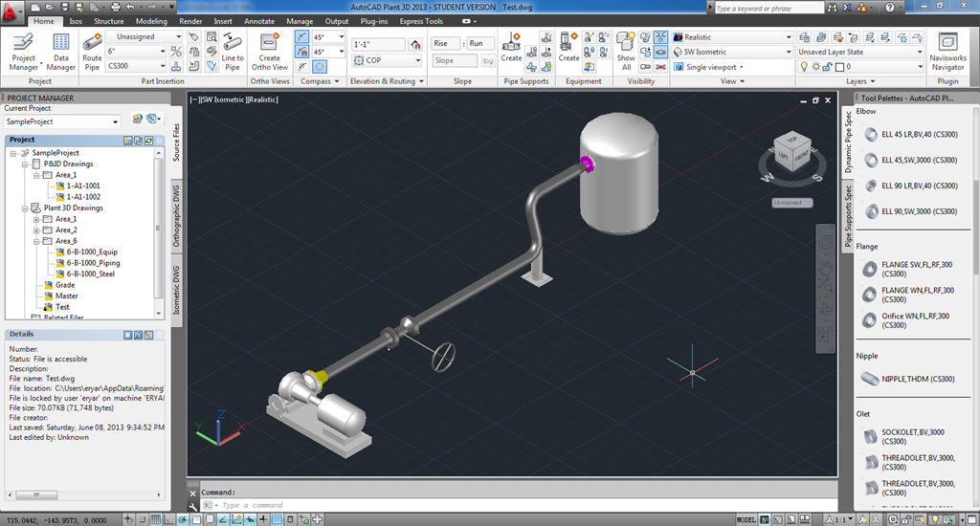Screen dimensions: 980x526
Task: Open the SampleProject current project dropdown
Action: (61, 121)
